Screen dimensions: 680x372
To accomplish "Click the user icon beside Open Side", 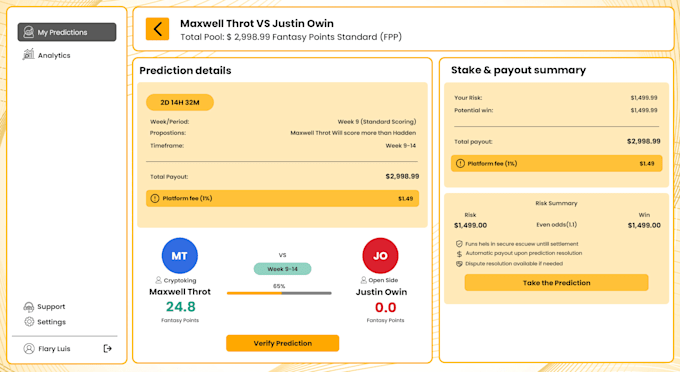I will (363, 280).
